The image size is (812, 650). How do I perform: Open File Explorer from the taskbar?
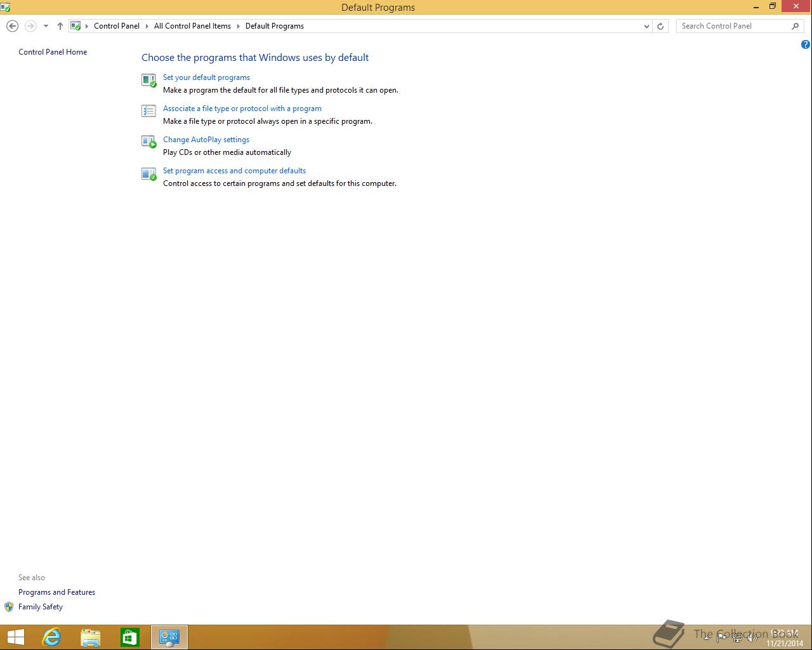pyautogui.click(x=91, y=637)
